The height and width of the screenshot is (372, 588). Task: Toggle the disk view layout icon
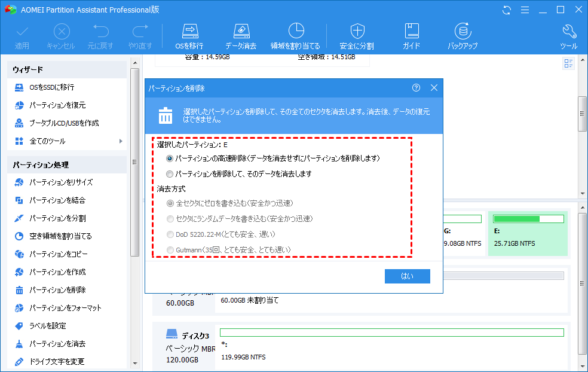568,63
